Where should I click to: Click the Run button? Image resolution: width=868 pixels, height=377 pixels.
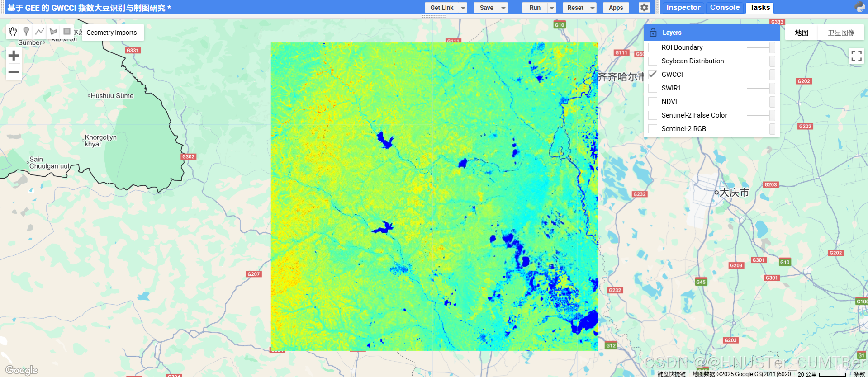click(x=535, y=8)
